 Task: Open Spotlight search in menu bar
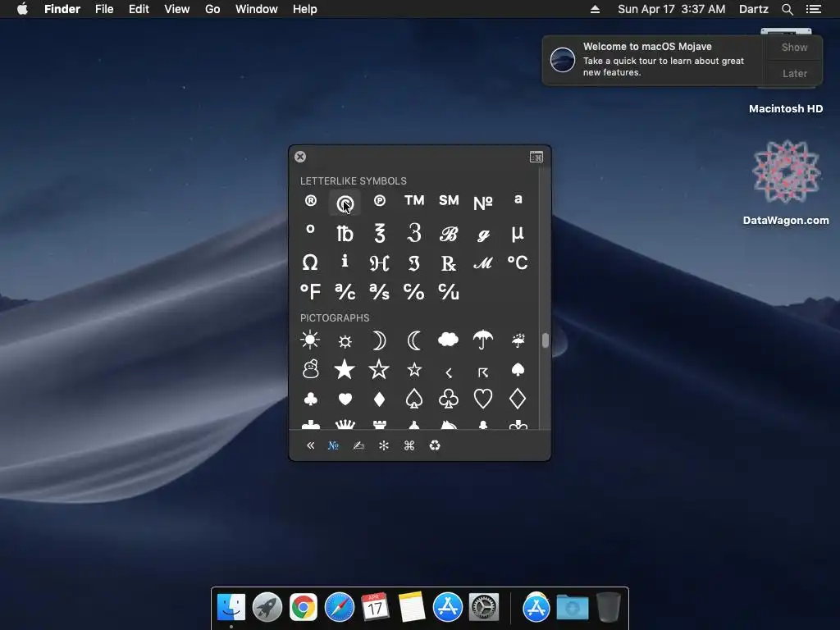787,9
